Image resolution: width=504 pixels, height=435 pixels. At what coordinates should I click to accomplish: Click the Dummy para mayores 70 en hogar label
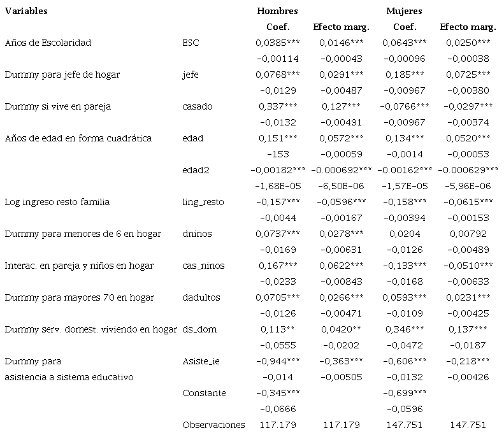click(79, 297)
